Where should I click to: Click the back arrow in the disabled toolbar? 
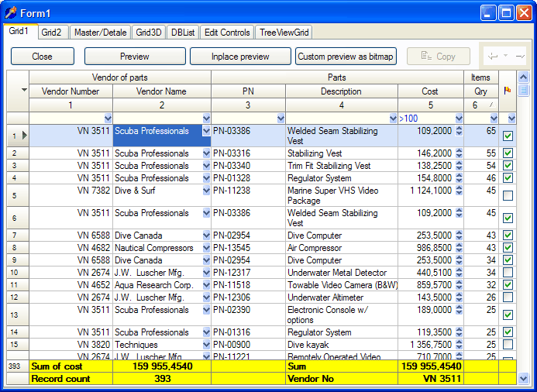[x=493, y=57]
